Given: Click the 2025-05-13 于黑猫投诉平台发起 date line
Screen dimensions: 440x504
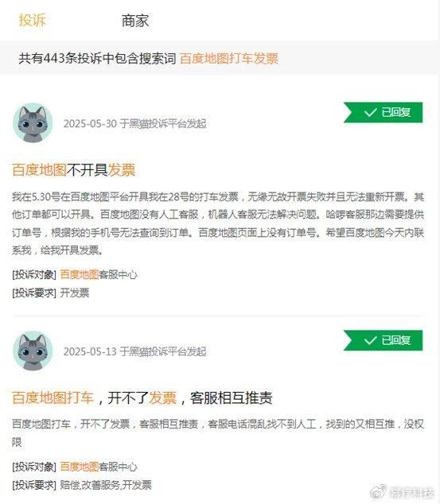Looking at the screenshot, I should [134, 351].
